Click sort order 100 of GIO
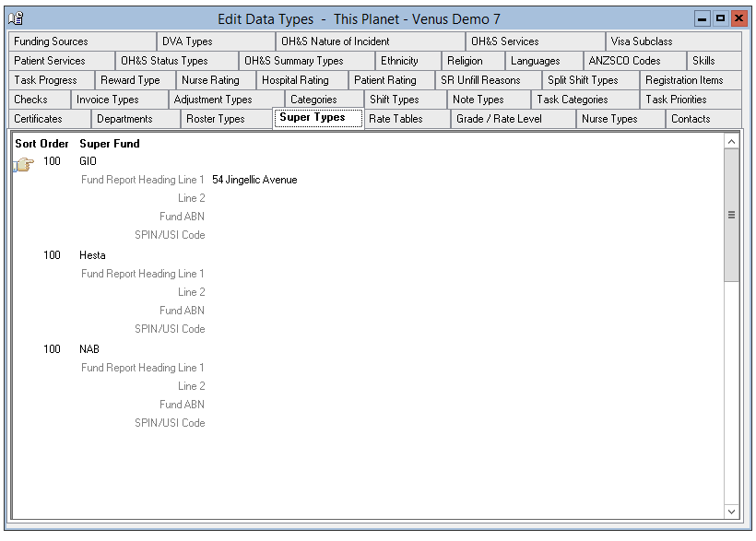756x541 pixels. pos(52,161)
